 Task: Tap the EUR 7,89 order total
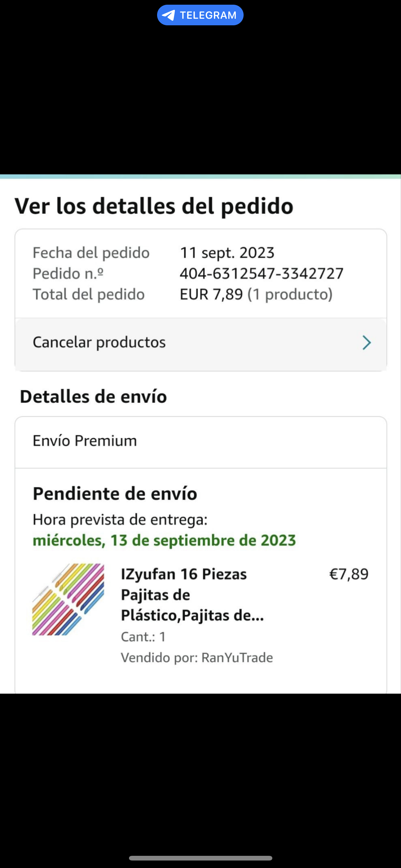pos(211,294)
